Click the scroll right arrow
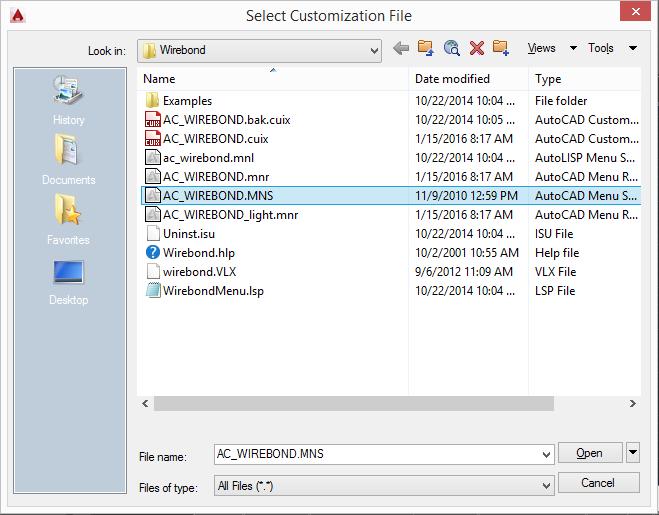This screenshot has height=515, width=659. point(633,404)
